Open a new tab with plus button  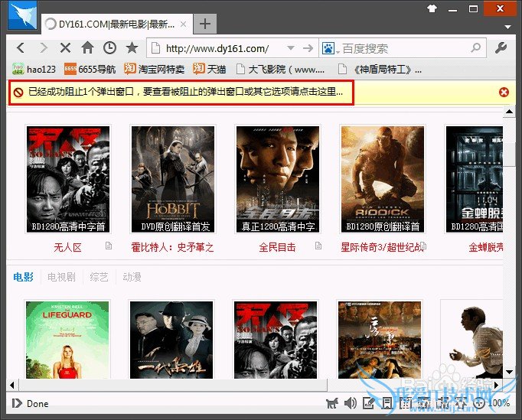[x=204, y=23]
